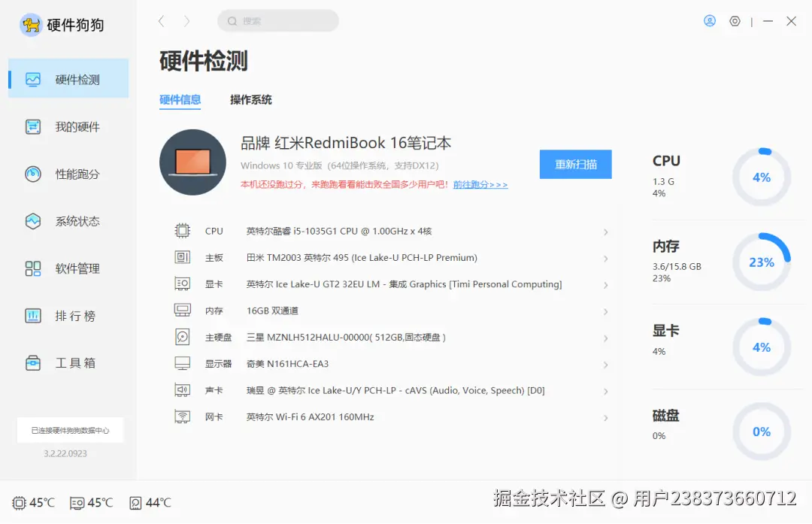The image size is (812, 524).
Task: Open the user account icon top right
Action: coord(710,20)
